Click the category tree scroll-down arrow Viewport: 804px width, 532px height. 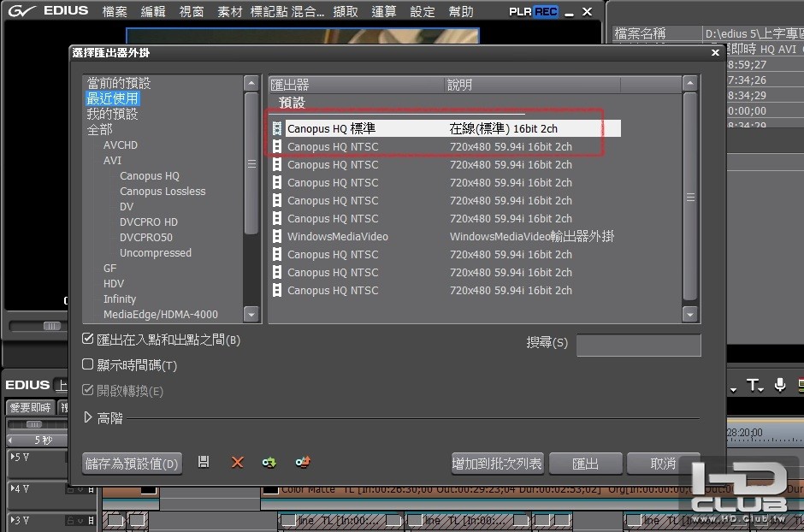click(251, 314)
